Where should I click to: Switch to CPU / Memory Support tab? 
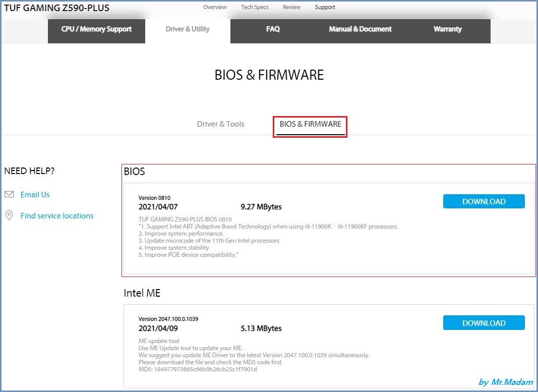(96, 31)
